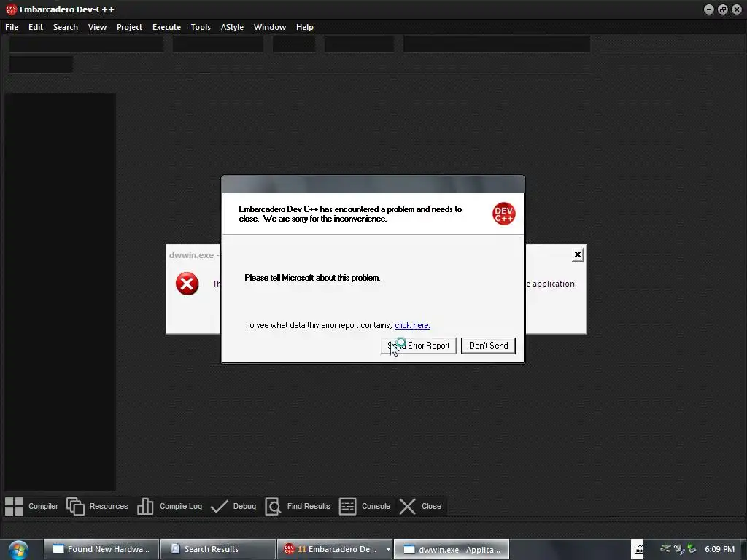
Task: Click the red error icon in dwwin.exe dialog
Action: pyautogui.click(x=187, y=284)
